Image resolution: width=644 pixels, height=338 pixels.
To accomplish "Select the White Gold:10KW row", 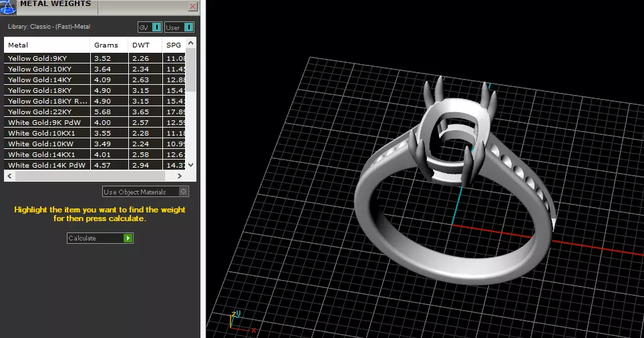I will [95, 144].
